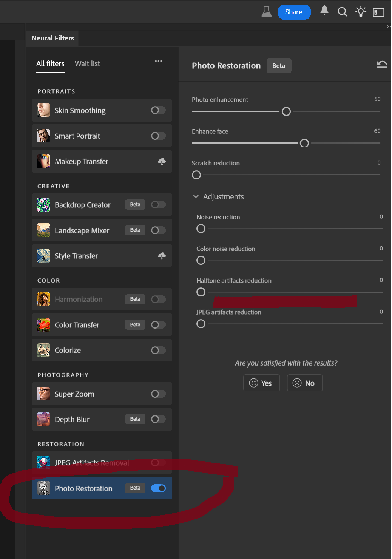
Task: Collapse the panel with double-arrow icon
Action: (389, 27)
